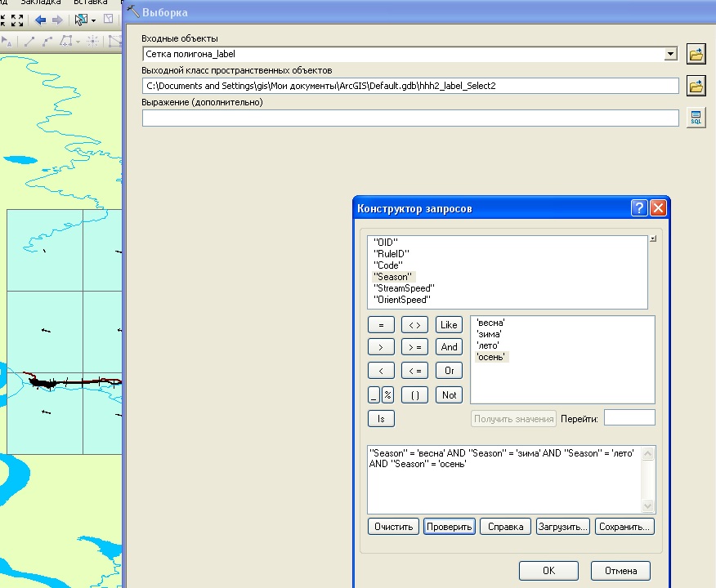Click the greater-than > operator button
The width and height of the screenshot is (716, 588).
point(381,347)
